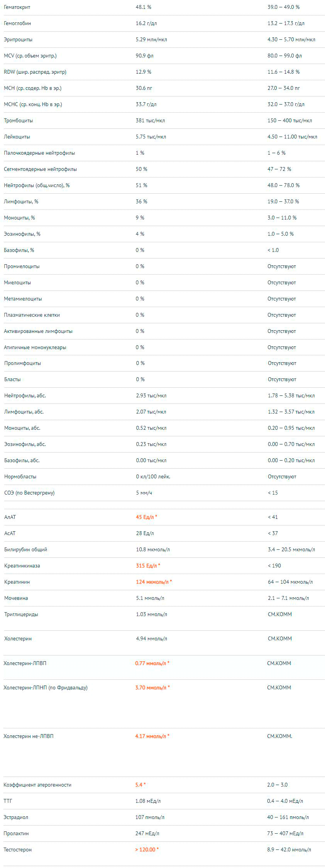Click the Лимфоциты, % value 36 %
The height and width of the screenshot is (868, 325).
[141, 201]
